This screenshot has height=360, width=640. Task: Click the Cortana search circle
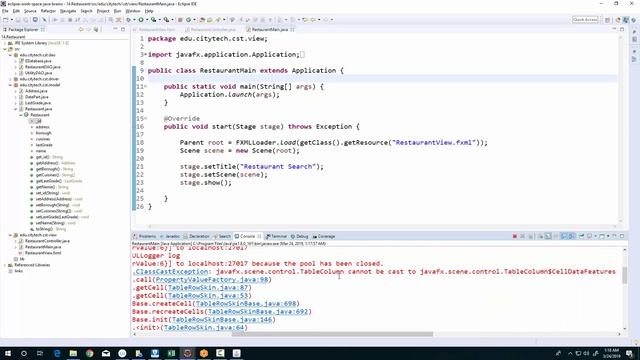(24, 353)
